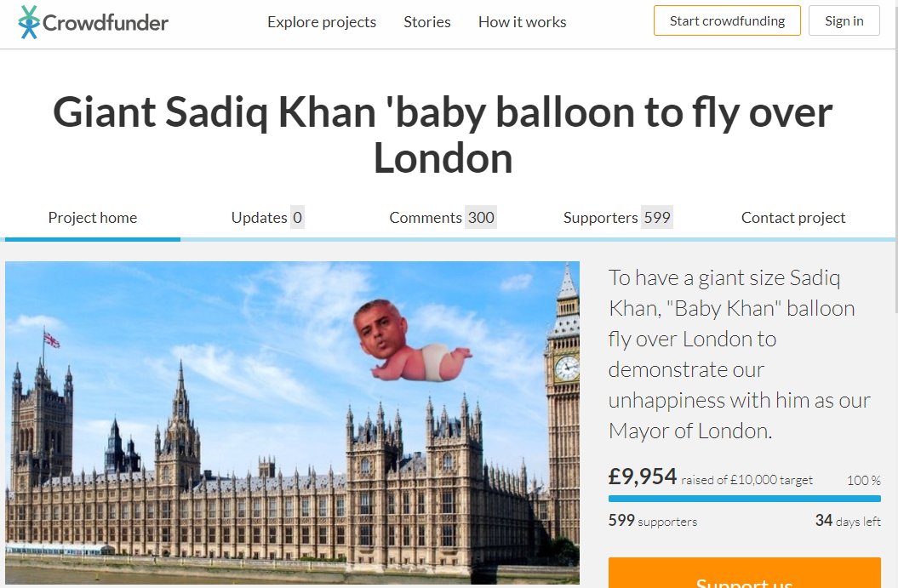Click the Crowdfunder wordmark text
Image resolution: width=898 pixels, height=588 pixels.
pos(106,23)
